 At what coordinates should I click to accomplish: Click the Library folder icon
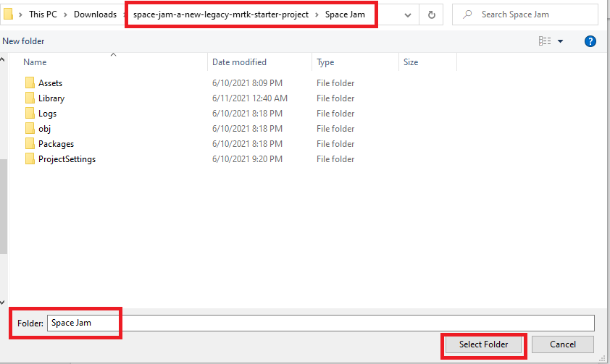30,98
